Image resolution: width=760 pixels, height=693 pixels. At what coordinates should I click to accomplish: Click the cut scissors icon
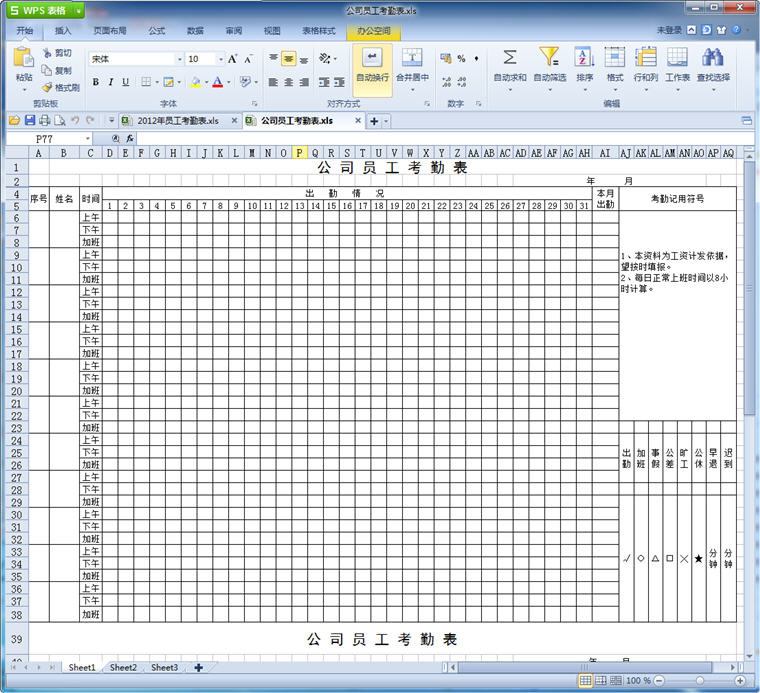(x=47, y=53)
